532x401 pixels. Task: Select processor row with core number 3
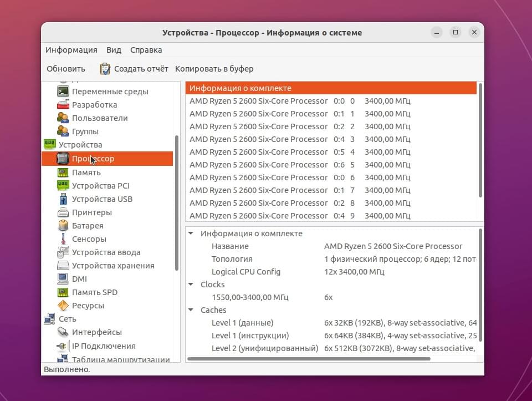click(331, 139)
